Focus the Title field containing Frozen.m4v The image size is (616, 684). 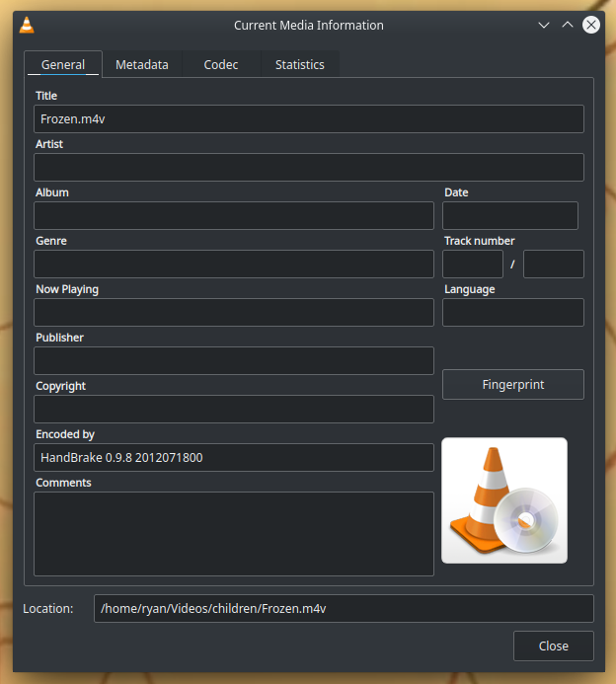click(309, 118)
